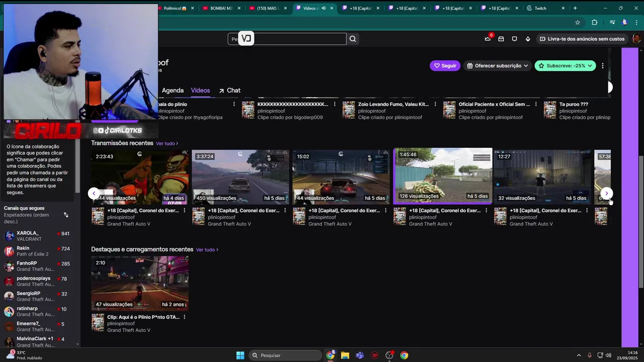Click the Windows taskbar Pesquisar search box
Image resolution: width=644 pixels, height=362 pixels.
[285, 355]
